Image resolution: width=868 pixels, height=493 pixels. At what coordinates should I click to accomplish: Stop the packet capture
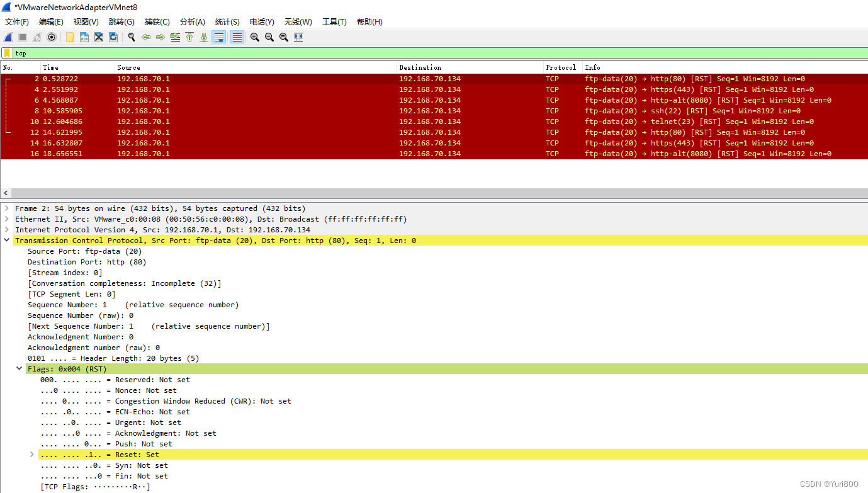tap(23, 37)
